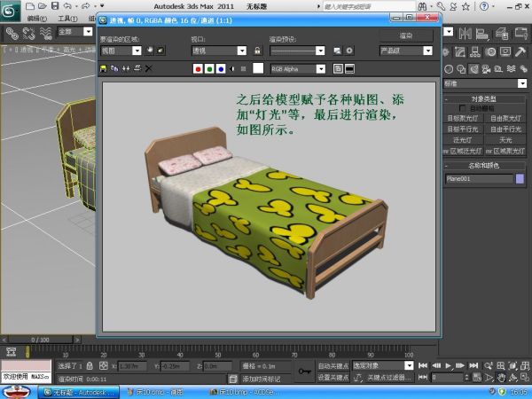The image size is (532, 399).
Task: Select the Space Warps category icon
Action: (511, 69)
